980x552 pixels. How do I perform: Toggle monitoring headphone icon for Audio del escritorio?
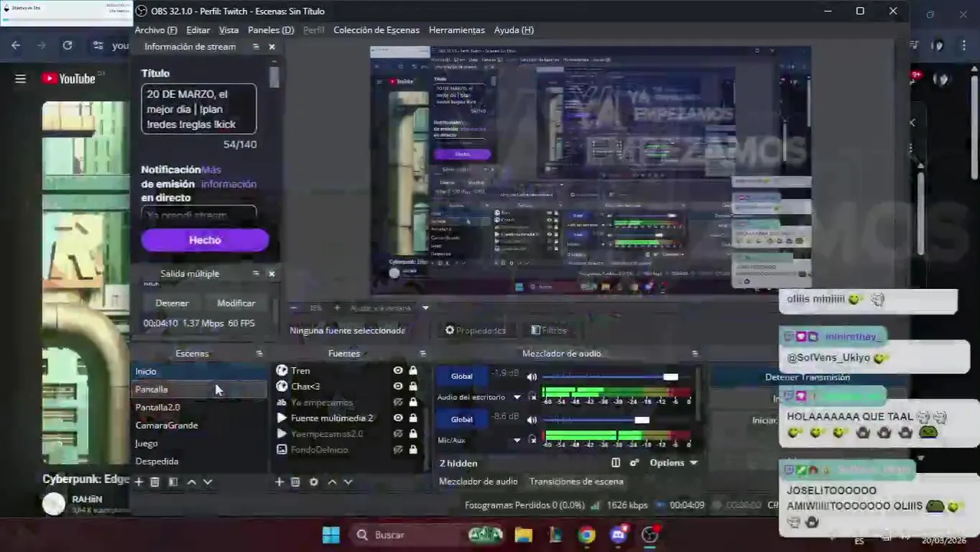(533, 397)
